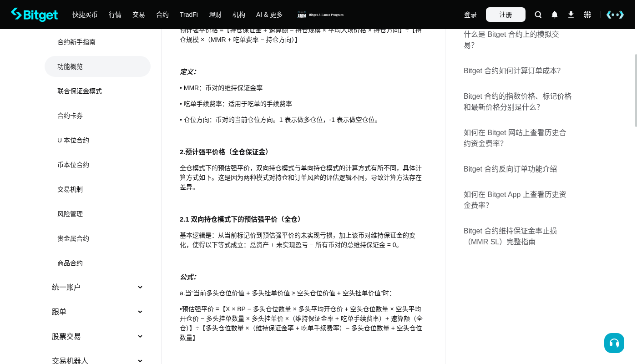Expand the 交易机器人 sidebar section
This screenshot has height=364, width=637.
[97, 361]
